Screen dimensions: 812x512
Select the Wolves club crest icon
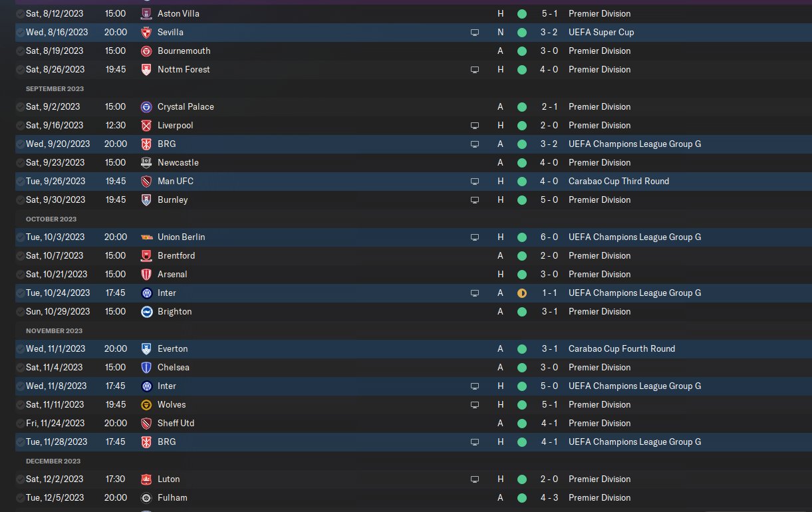pyautogui.click(x=146, y=404)
